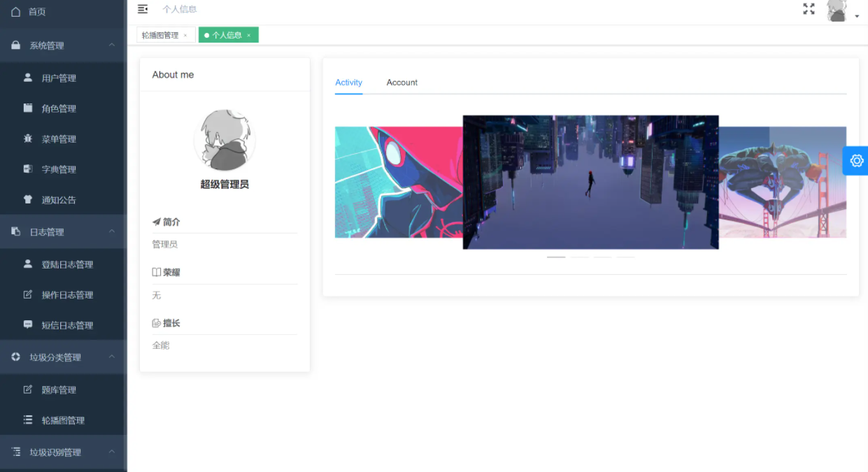868x472 pixels.
Task: Collapse the 系统管理 menu chevron
Action: click(x=112, y=45)
